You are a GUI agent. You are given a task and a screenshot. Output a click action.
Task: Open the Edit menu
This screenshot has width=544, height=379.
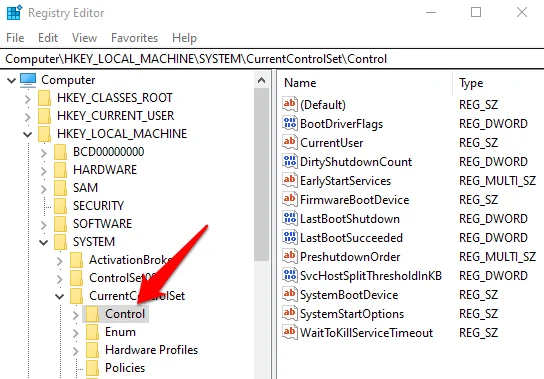(x=48, y=37)
